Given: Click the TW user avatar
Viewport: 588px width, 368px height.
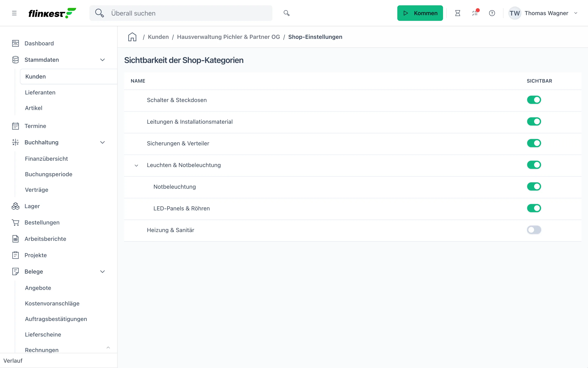Looking at the screenshot, I should (x=515, y=13).
